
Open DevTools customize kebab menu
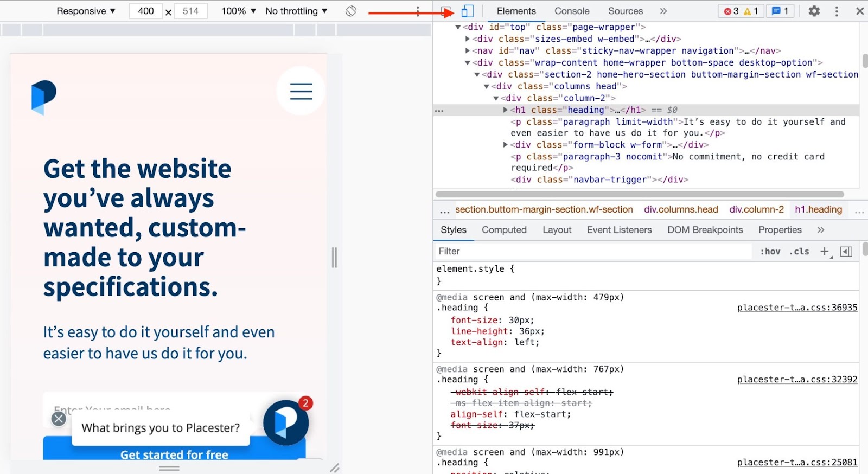tap(837, 11)
